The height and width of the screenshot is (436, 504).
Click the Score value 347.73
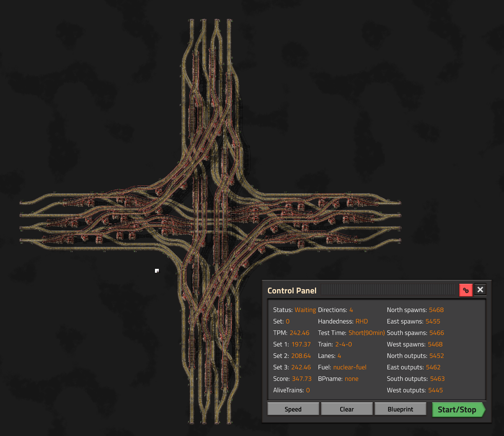point(302,379)
